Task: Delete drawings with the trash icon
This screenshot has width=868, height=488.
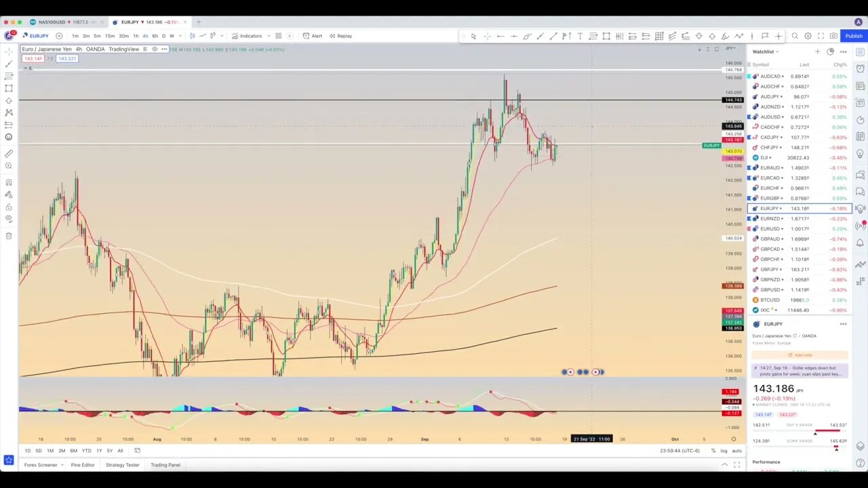Action: pos(9,236)
